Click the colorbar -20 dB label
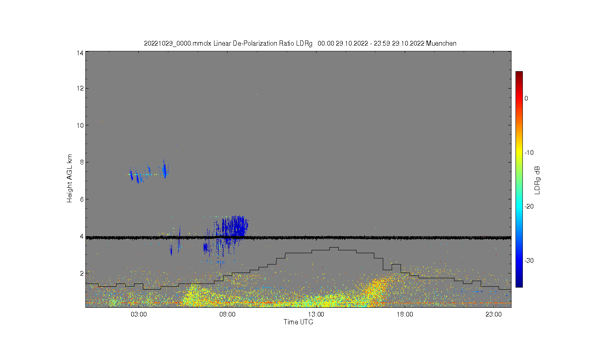Viewport: 607px width, 364px height. point(529,206)
